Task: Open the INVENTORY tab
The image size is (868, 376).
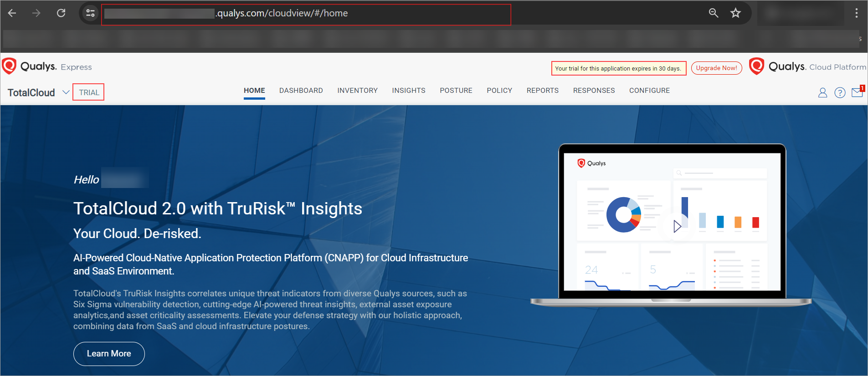Action: (357, 91)
